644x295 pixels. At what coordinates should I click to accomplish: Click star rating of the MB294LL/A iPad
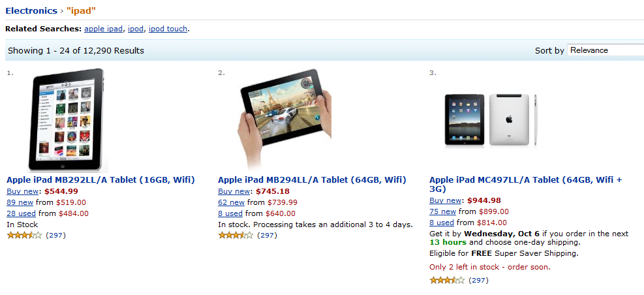coord(236,236)
